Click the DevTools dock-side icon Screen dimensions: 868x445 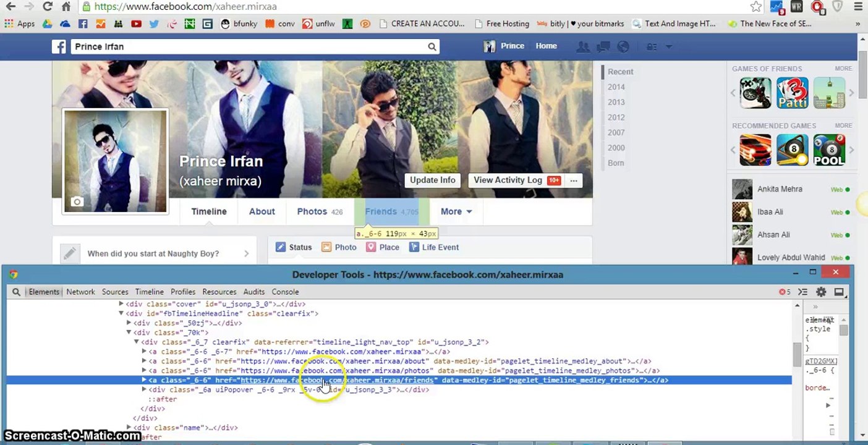click(839, 292)
